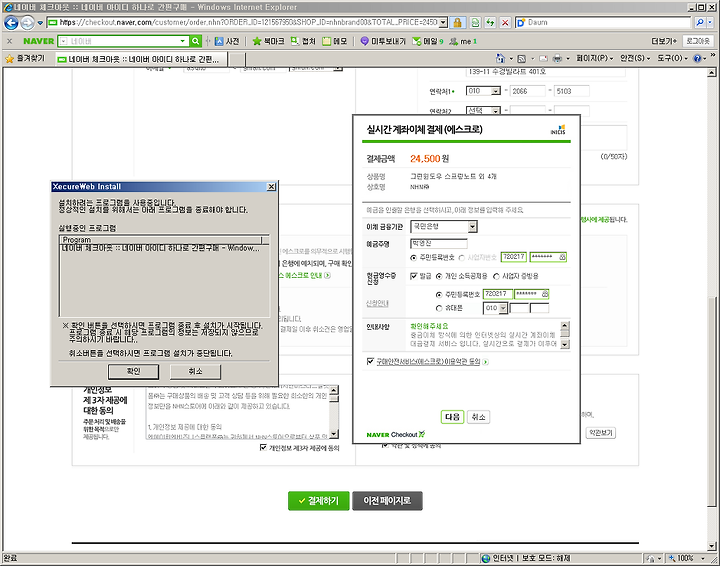This screenshot has width=720, height=566.
Task: Open 북마크 bookmark star in Naver toolbar
Action: (269, 41)
